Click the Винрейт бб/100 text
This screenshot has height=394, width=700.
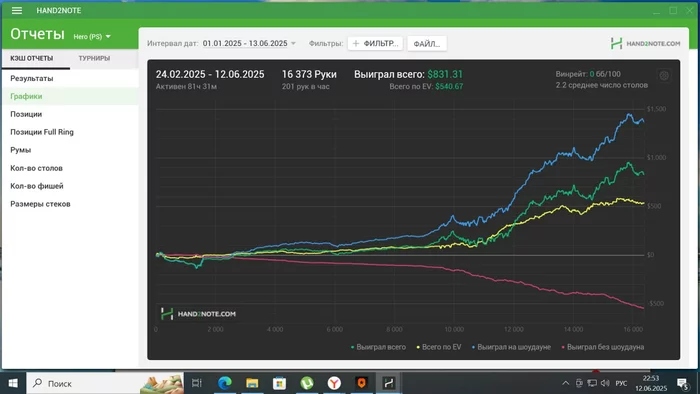pyautogui.click(x=588, y=74)
